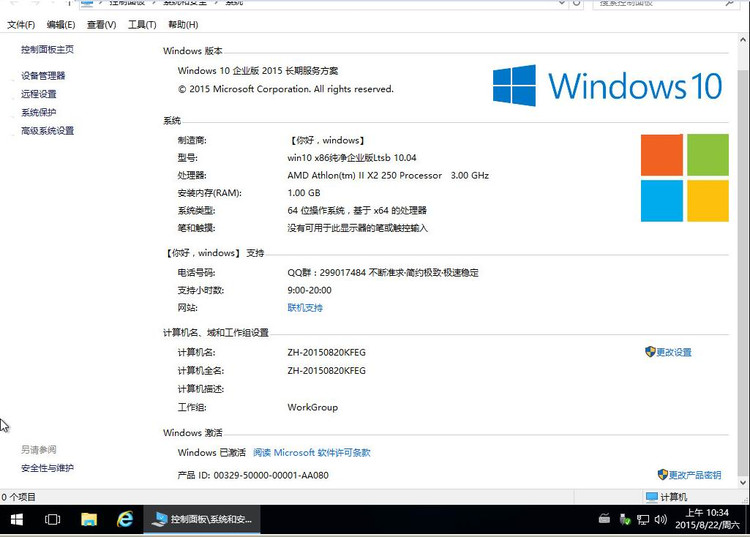Click Windows 10 企业版 2015 长期服务方案 text
This screenshot has height=537, width=750.
(258, 71)
